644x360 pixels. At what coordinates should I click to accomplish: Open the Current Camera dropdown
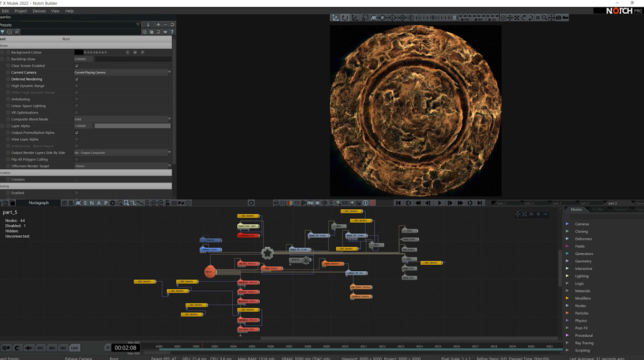[122, 73]
